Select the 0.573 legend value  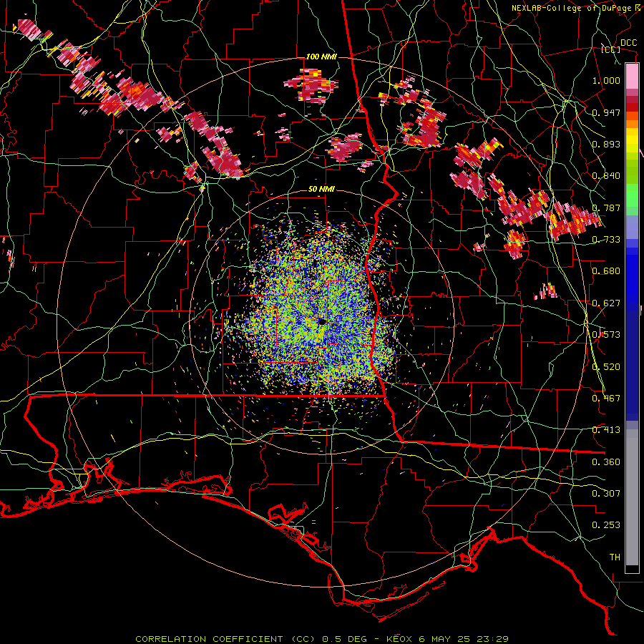[606, 335]
